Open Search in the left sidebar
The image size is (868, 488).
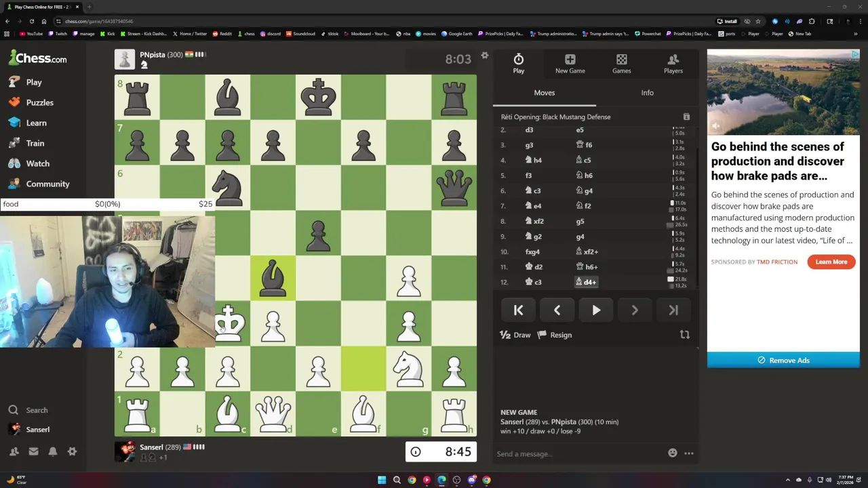coord(28,410)
